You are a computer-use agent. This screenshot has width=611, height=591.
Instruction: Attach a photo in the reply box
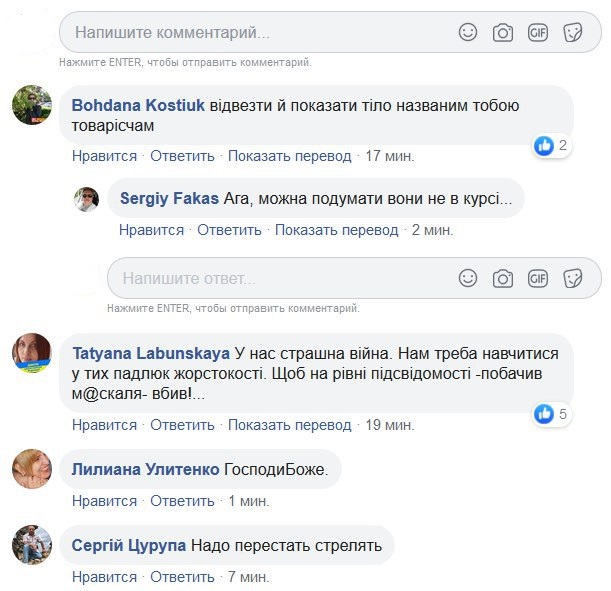point(503,277)
